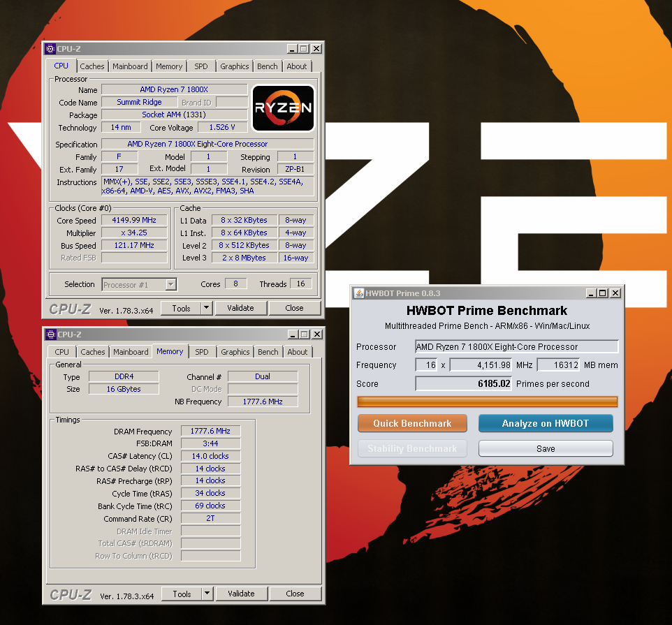Select CPU tab in top CPU-Z window
Viewport: 672px width, 625px height.
(x=61, y=66)
